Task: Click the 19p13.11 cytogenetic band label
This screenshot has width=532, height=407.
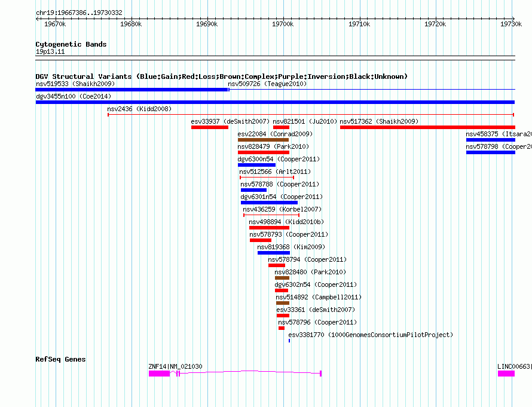Action: click(x=50, y=51)
